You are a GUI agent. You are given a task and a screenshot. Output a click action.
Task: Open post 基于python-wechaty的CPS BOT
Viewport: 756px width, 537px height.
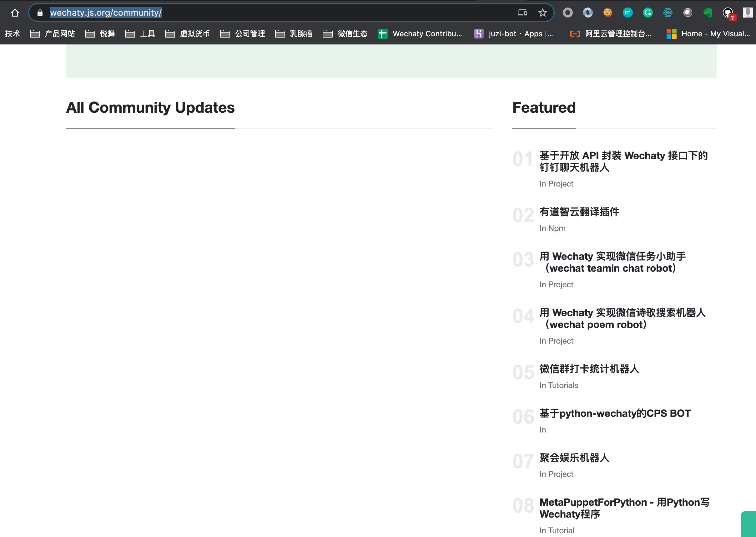coord(615,413)
